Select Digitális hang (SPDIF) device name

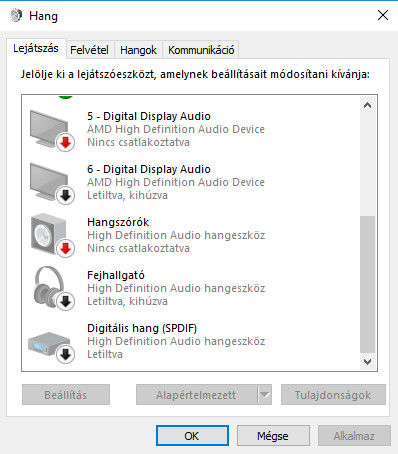click(x=142, y=328)
